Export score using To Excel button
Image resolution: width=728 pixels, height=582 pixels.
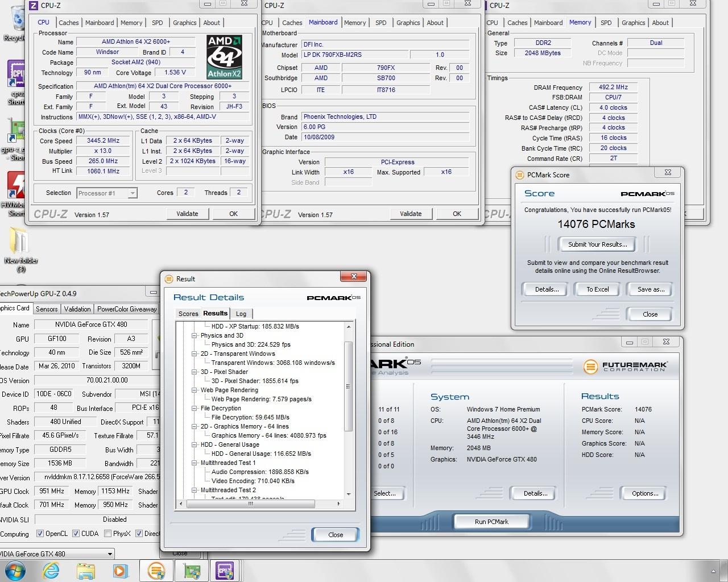pyautogui.click(x=598, y=289)
